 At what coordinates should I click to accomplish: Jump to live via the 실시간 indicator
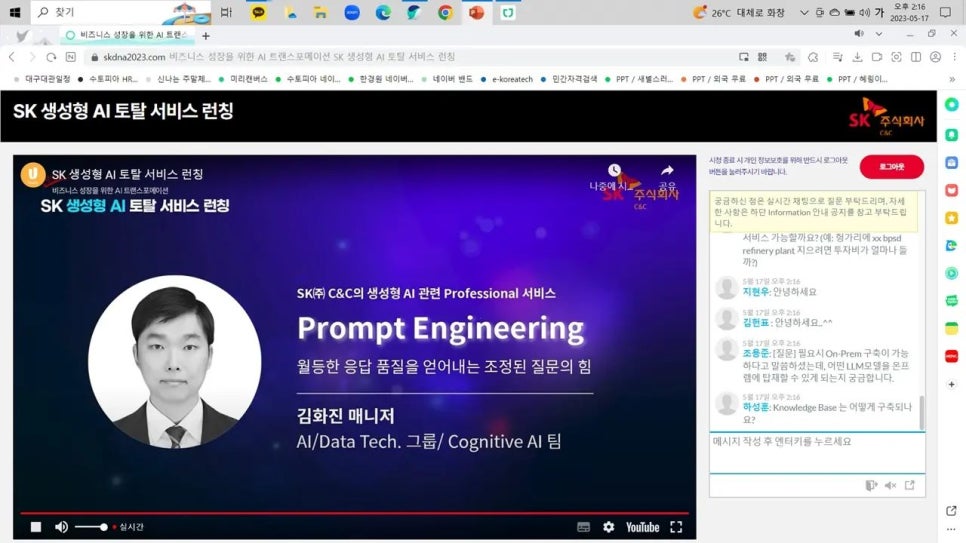point(128,527)
